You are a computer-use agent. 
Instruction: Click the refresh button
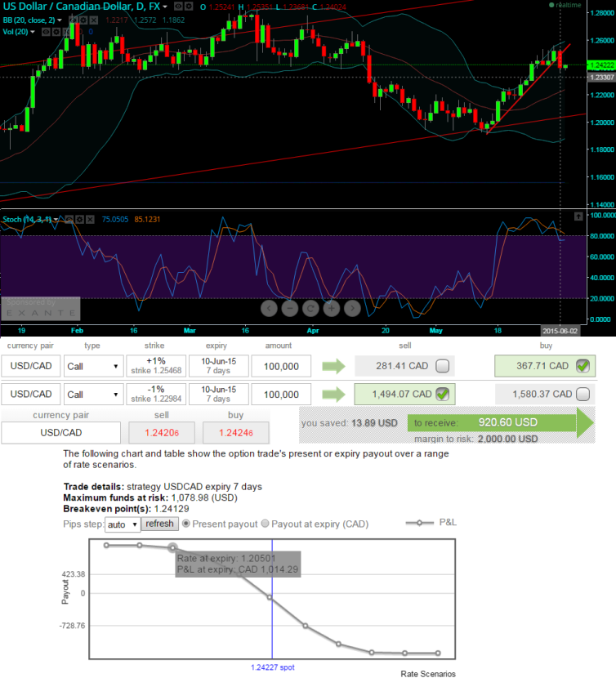[159, 524]
